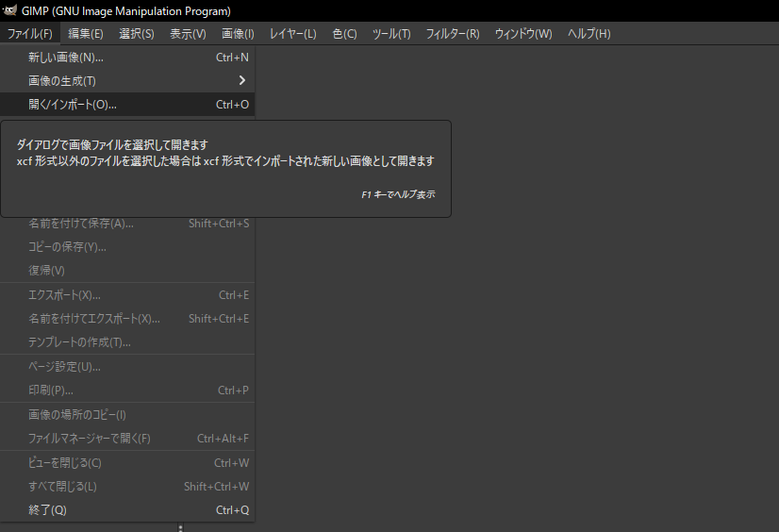Select 開く/インポート(O)... menu entry

127,105
